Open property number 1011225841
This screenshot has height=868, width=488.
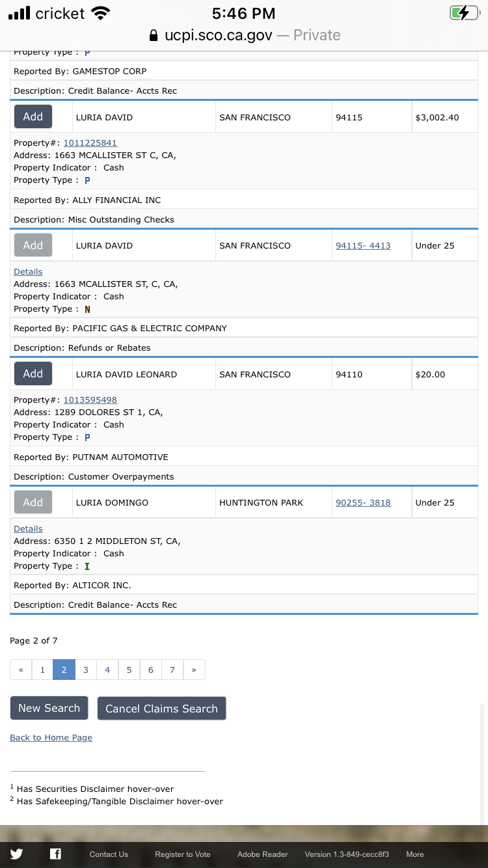coord(90,142)
